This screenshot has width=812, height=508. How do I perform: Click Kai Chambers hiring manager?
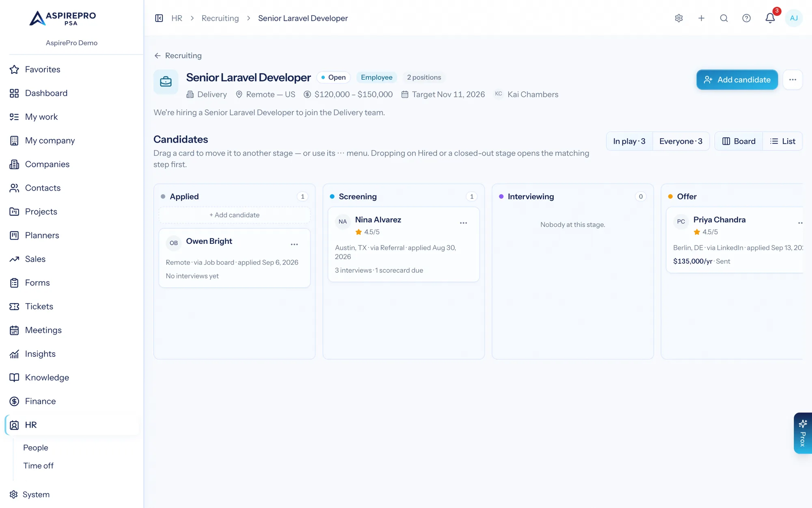(526, 94)
